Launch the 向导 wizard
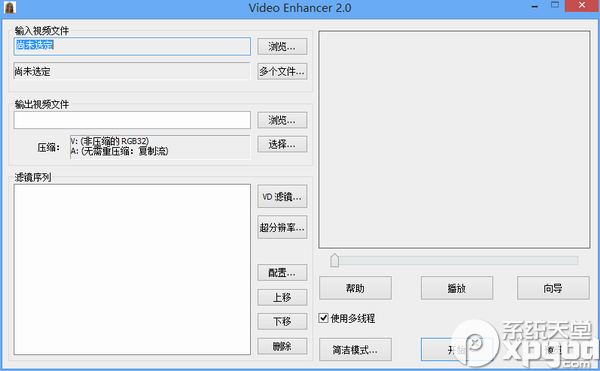The image size is (600, 371). pyautogui.click(x=553, y=288)
